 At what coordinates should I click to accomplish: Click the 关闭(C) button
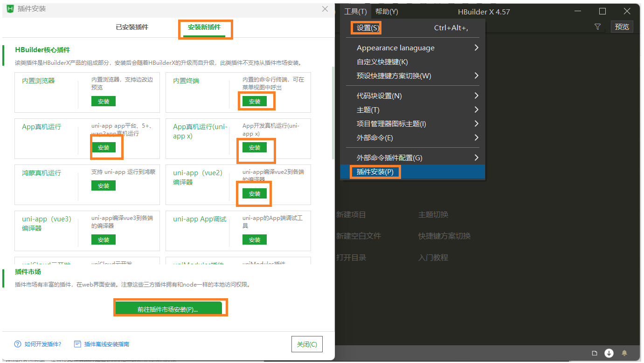307,344
